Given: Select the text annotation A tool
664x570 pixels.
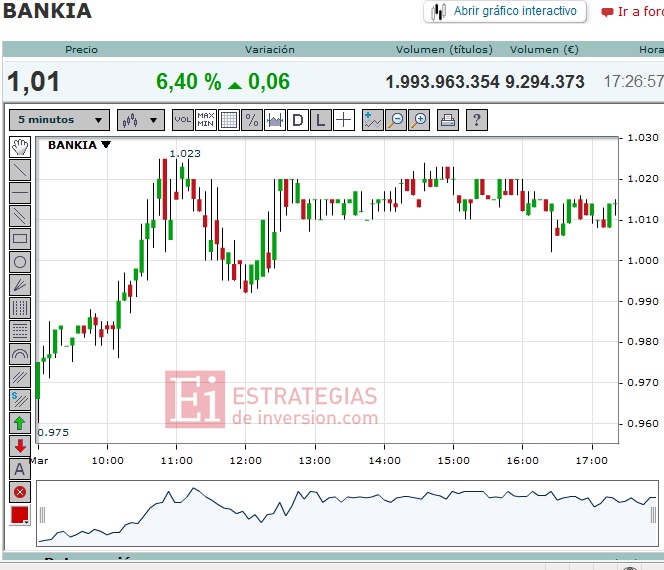Looking at the screenshot, I should [20, 469].
